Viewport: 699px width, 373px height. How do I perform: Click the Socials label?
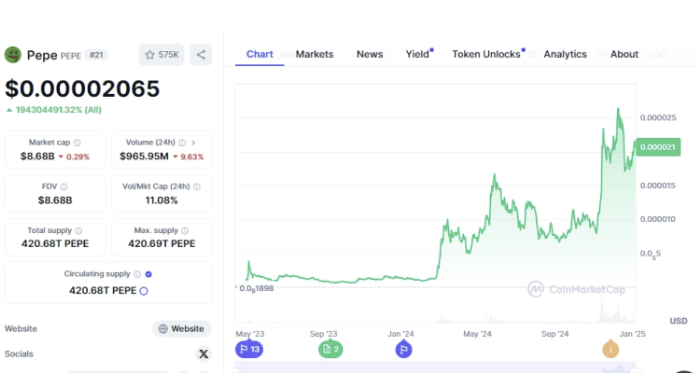19,354
